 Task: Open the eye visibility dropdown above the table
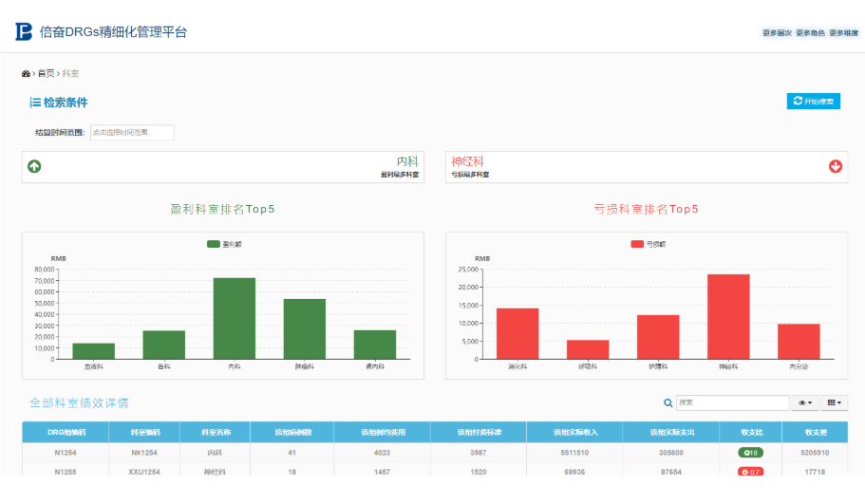point(805,403)
